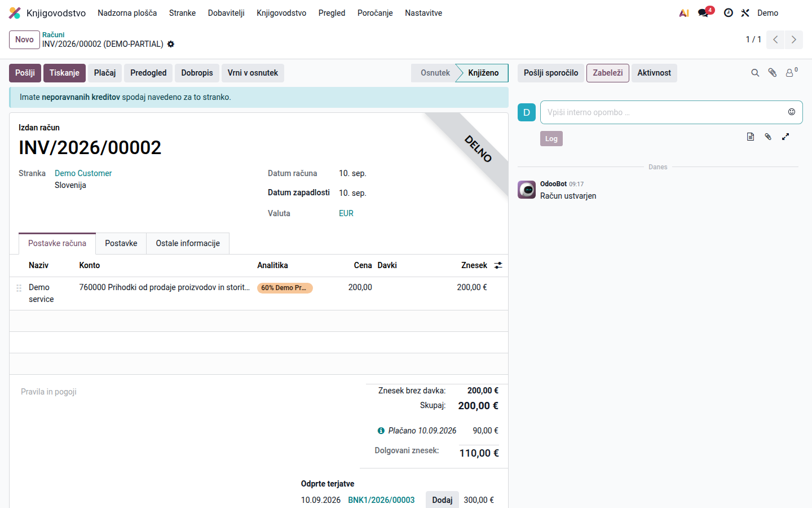Open chatter attachments paperclip icon

[x=773, y=73]
